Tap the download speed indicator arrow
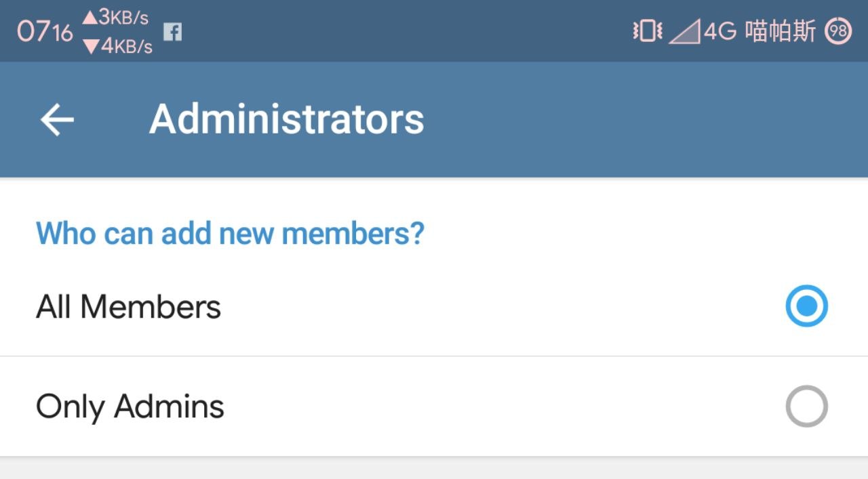Screen dimensions: 868x479 [90, 46]
